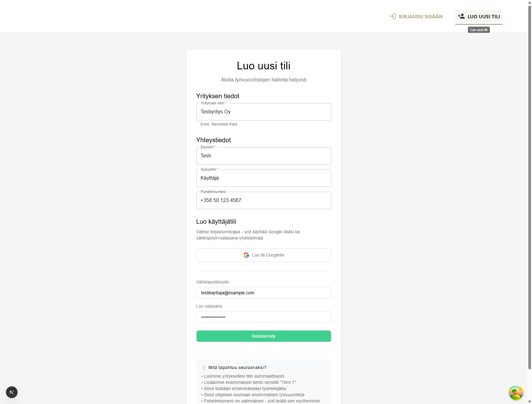
Task: Edit the Puhelinnumero field
Action: coord(264,200)
